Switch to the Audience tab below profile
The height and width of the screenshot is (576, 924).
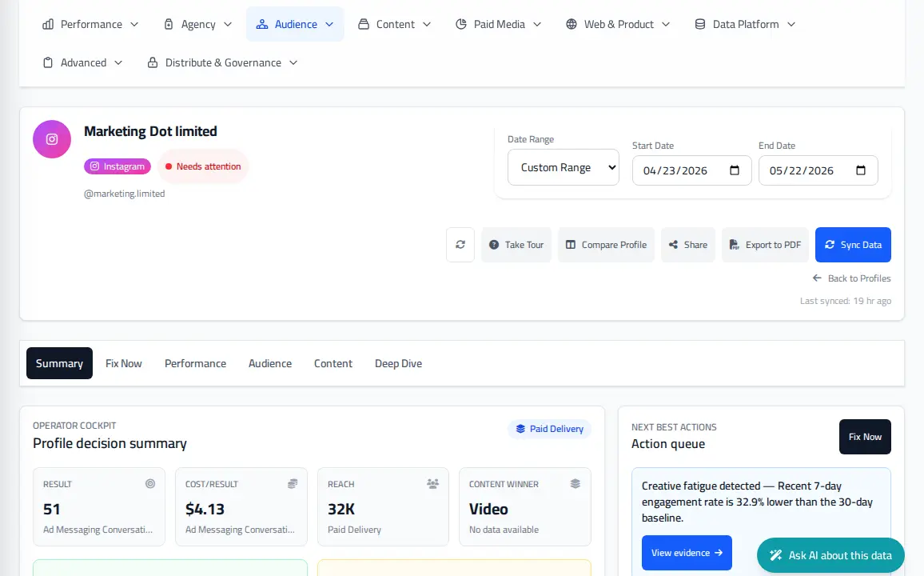point(270,363)
